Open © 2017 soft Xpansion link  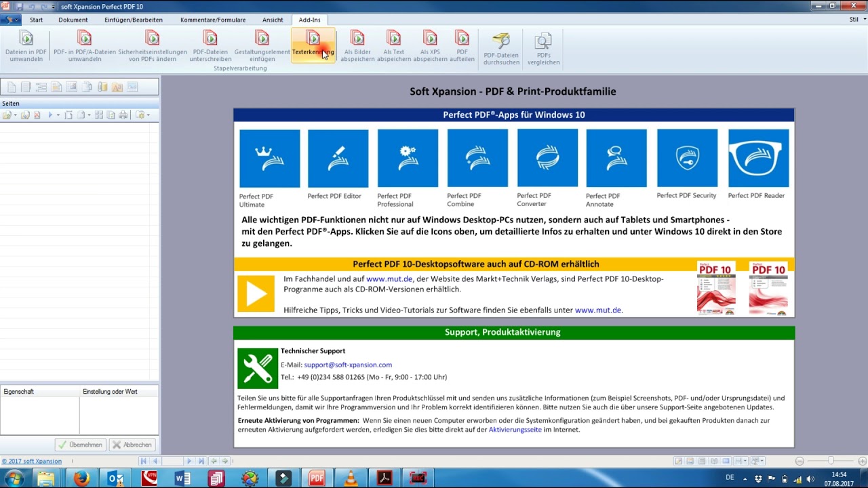[31, 462]
